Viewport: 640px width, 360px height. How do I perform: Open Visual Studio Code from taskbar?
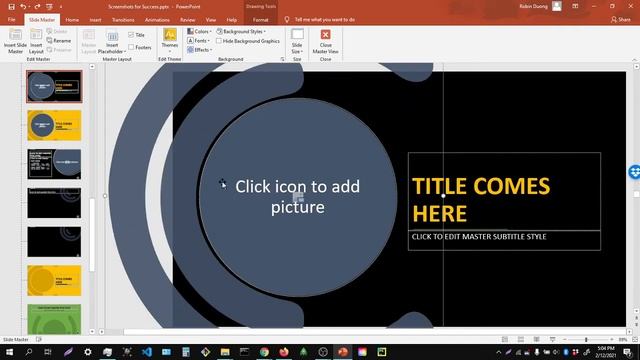147,352
